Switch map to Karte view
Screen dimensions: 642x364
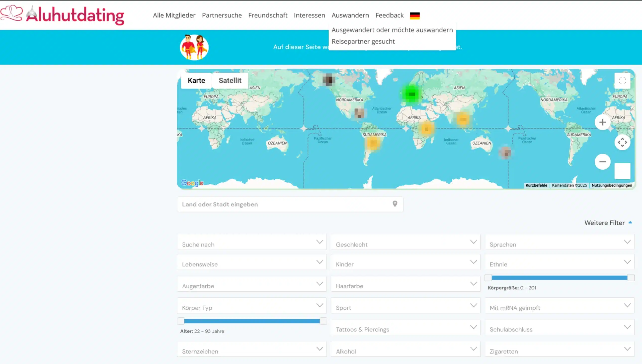tap(196, 80)
